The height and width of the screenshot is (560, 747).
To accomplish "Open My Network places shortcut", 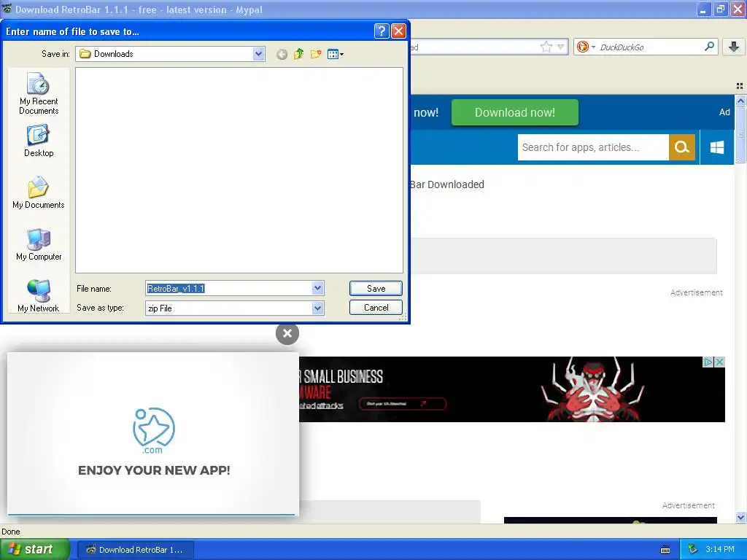I will point(39,296).
